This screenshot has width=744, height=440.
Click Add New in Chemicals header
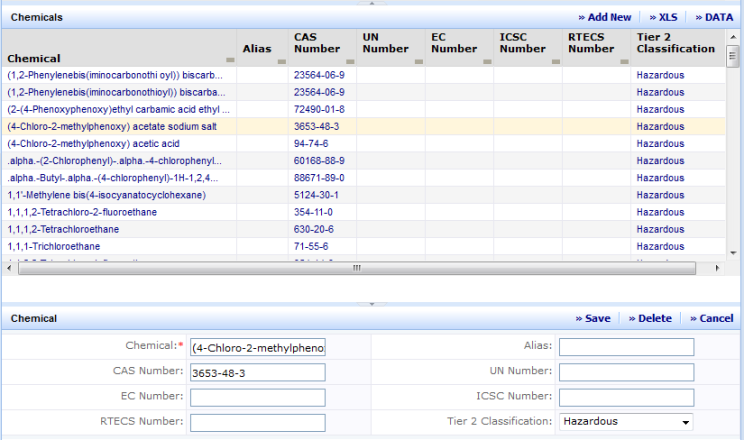(x=604, y=17)
